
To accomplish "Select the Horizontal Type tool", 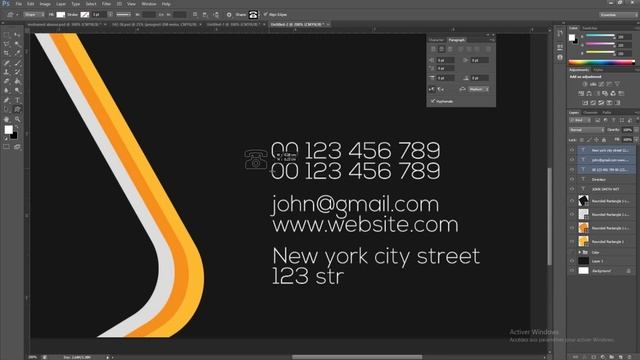I will pyautogui.click(x=17, y=100).
